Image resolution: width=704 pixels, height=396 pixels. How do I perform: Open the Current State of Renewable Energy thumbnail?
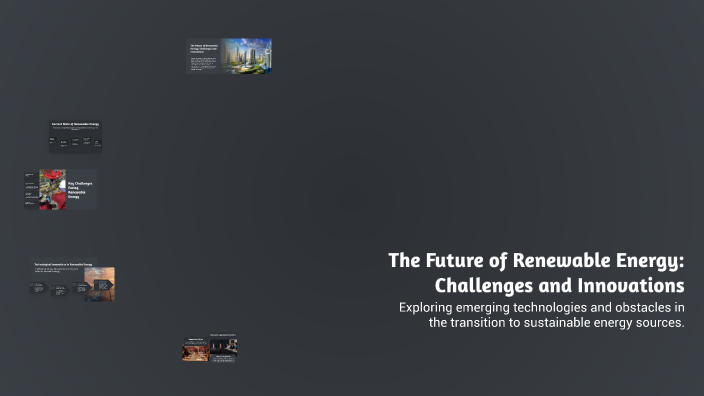point(75,136)
